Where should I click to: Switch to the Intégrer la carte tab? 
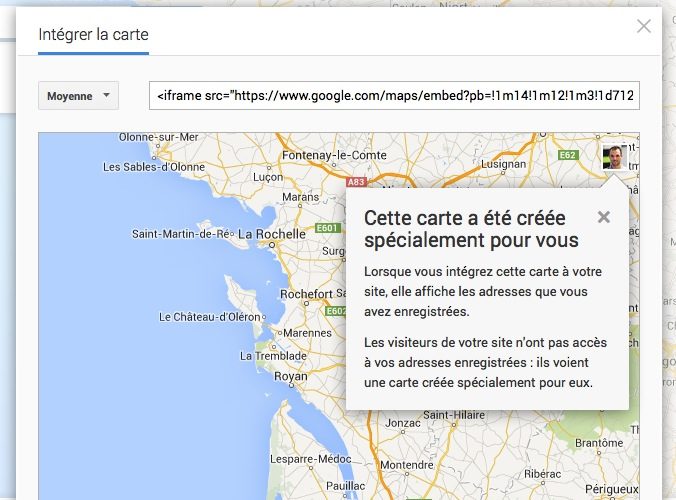click(x=94, y=34)
